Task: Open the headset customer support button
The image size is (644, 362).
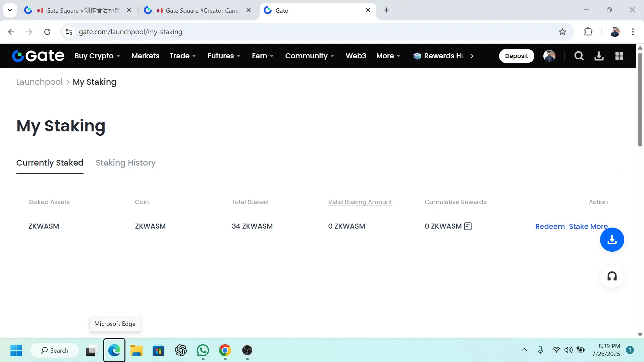Action: click(612, 276)
